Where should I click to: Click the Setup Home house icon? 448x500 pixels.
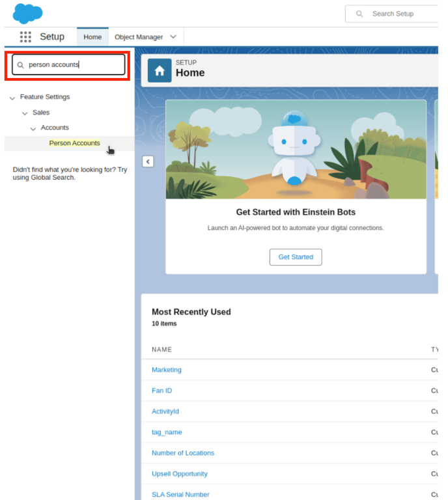coord(160,70)
